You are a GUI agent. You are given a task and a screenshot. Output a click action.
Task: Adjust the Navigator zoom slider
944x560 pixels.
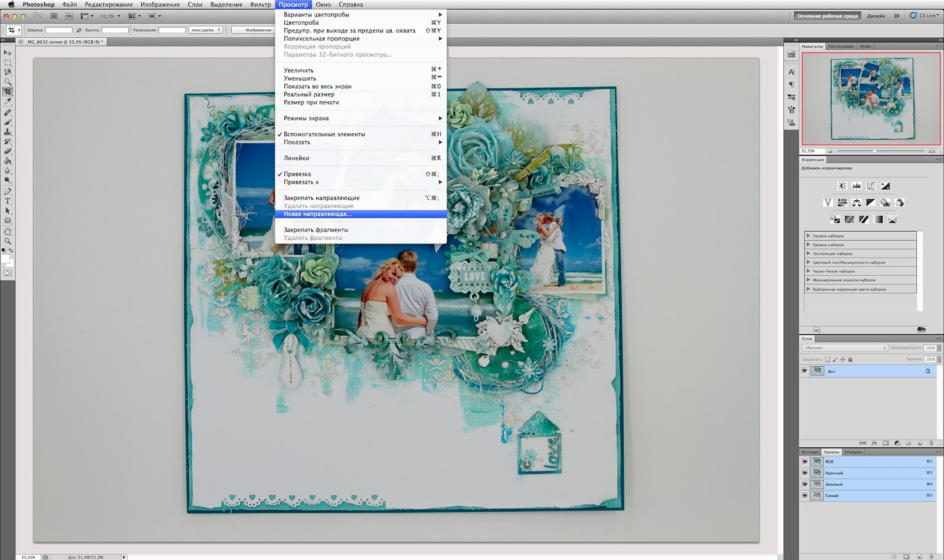point(874,151)
